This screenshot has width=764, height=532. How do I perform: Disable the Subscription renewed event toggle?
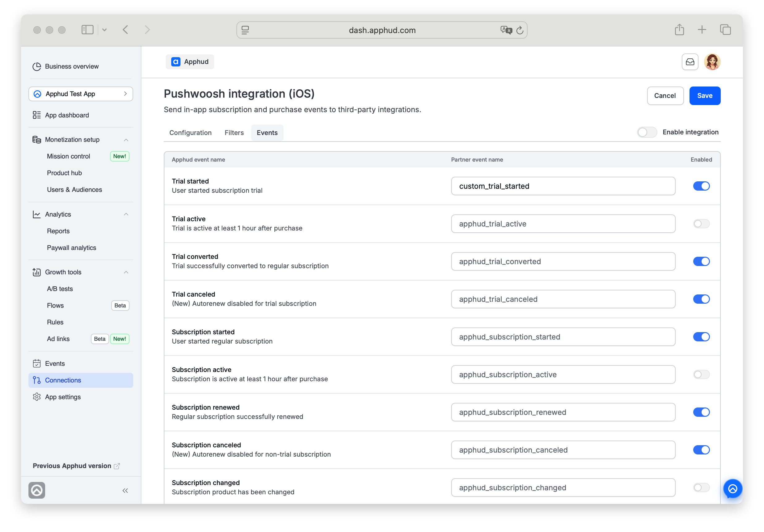[x=701, y=412]
